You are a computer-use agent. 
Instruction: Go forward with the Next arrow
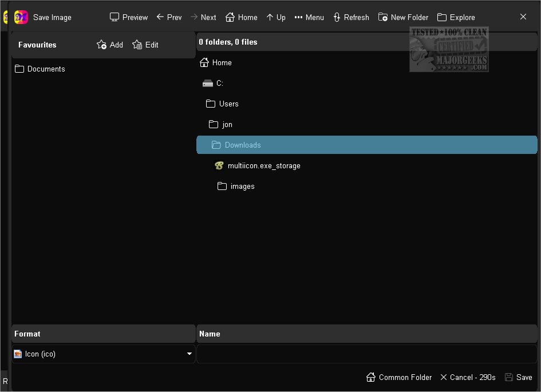[194, 17]
